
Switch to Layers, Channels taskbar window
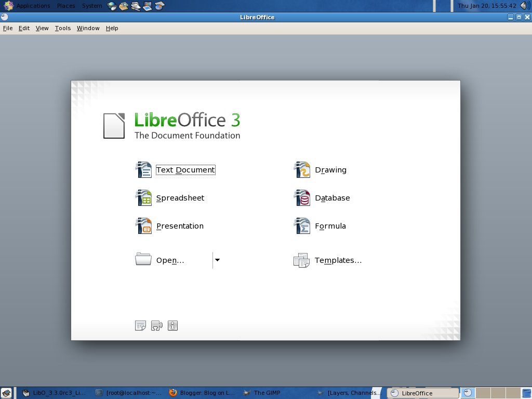coord(350,393)
